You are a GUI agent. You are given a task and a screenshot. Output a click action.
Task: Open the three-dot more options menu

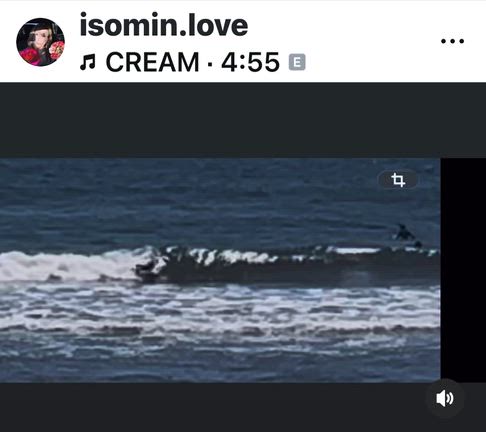(x=452, y=41)
